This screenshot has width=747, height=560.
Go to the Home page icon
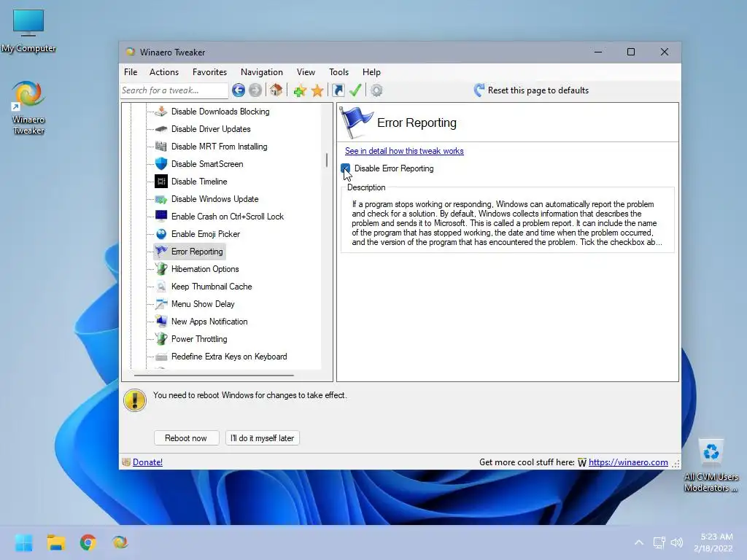(x=276, y=90)
